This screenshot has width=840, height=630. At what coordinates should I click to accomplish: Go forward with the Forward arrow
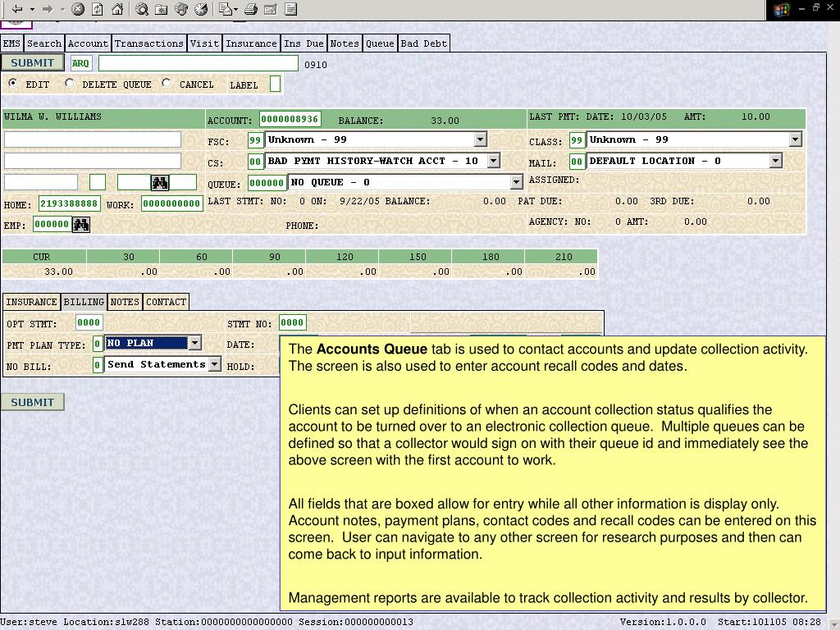(47, 9)
